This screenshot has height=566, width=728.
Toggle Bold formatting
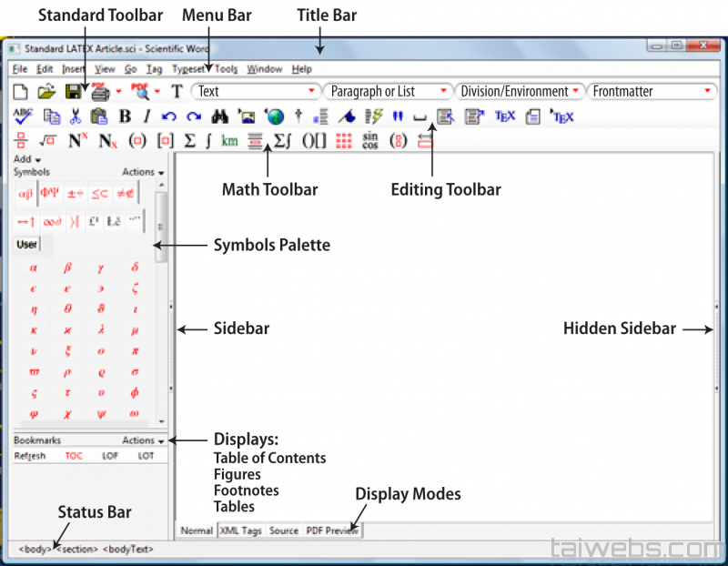pos(125,116)
